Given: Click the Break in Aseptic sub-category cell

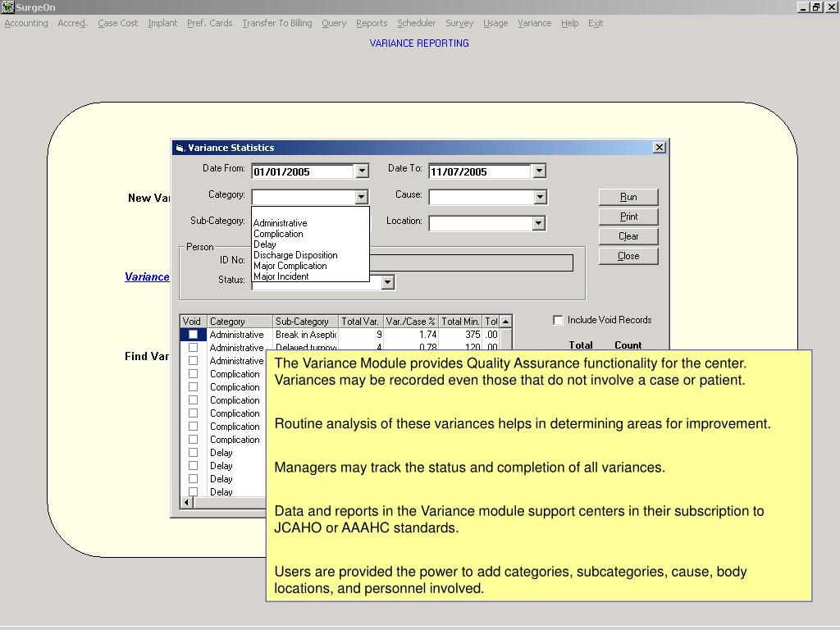Looking at the screenshot, I should point(305,335).
